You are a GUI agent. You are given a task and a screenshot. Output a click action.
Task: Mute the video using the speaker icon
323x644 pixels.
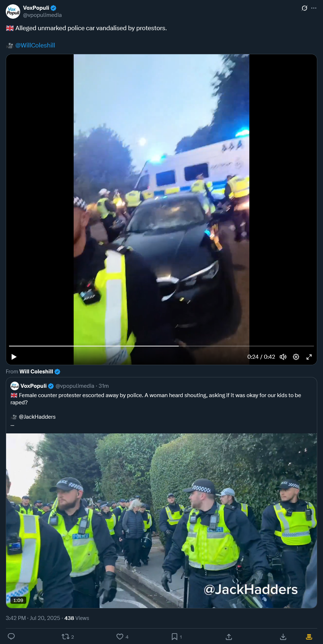pyautogui.click(x=283, y=357)
